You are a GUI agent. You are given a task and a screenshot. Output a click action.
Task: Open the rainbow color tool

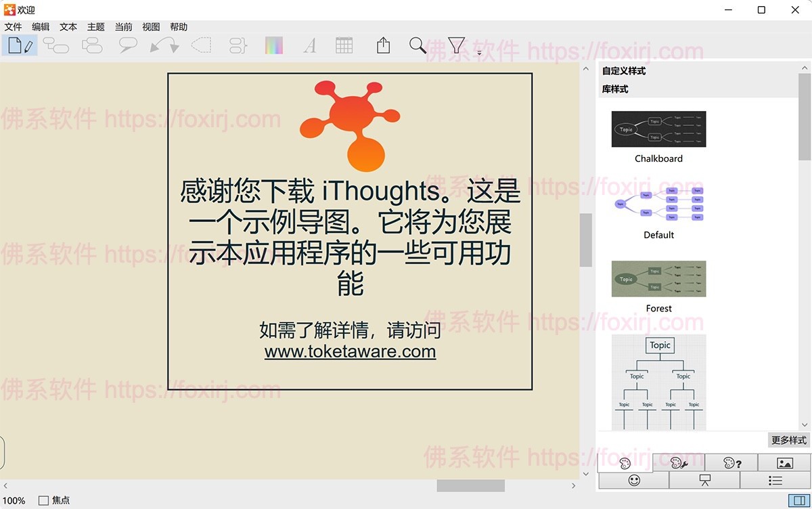(273, 45)
